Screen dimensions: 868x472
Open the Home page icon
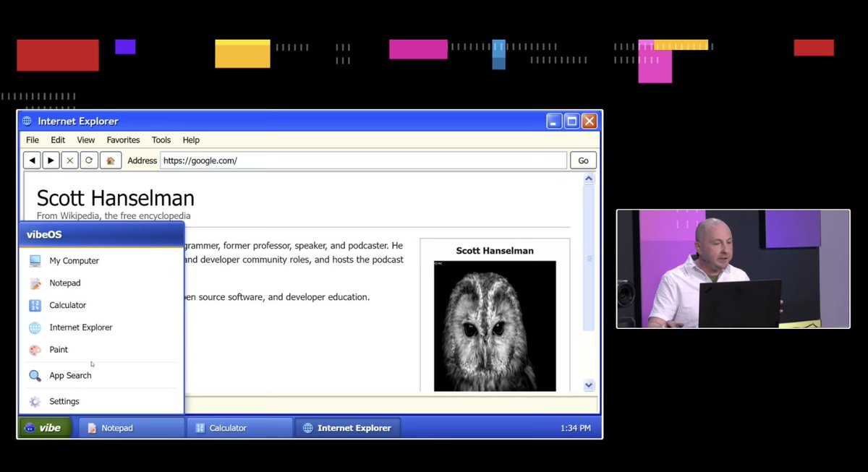click(110, 160)
